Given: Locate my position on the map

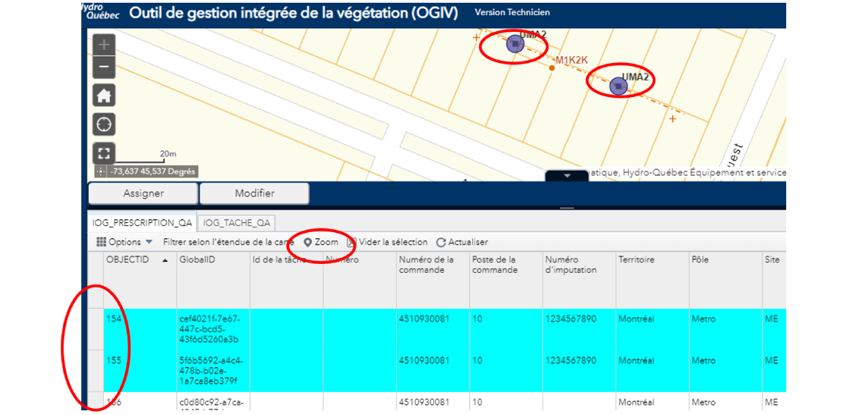Looking at the screenshot, I should pyautogui.click(x=104, y=125).
